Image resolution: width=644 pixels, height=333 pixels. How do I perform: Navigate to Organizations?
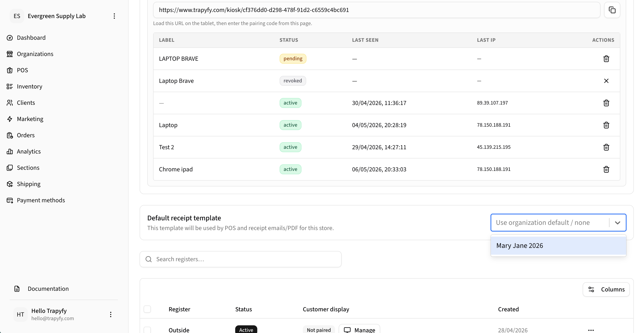[x=35, y=54]
